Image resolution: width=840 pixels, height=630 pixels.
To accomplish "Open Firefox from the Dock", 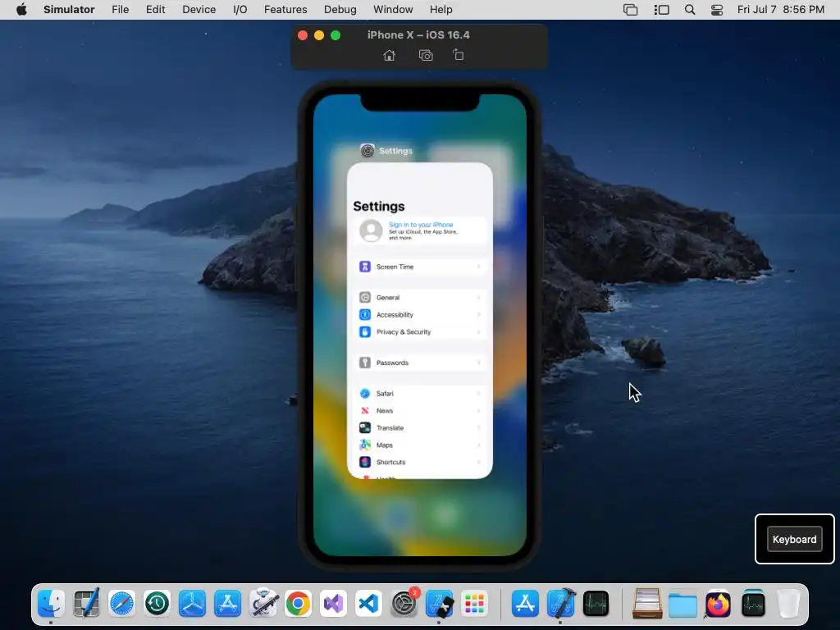I will click(718, 604).
